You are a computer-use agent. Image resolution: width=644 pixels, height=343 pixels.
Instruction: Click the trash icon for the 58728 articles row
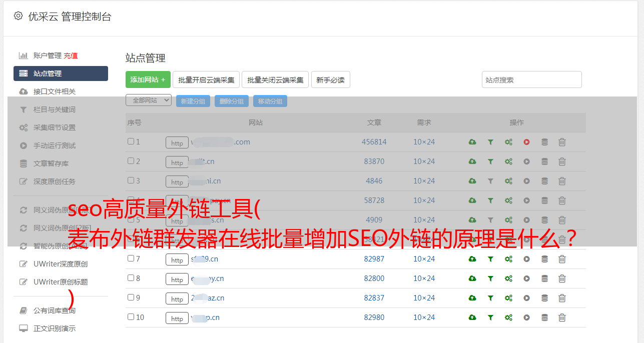[562, 200]
